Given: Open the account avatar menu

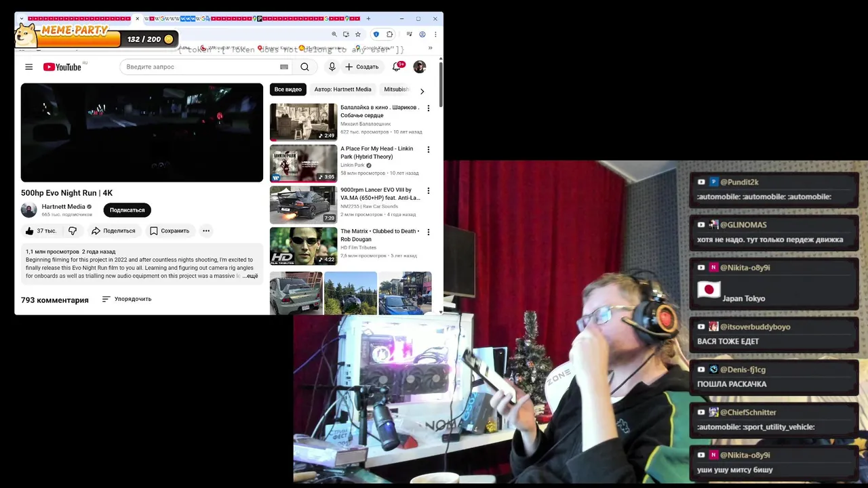Looking at the screenshot, I should pyautogui.click(x=419, y=66).
